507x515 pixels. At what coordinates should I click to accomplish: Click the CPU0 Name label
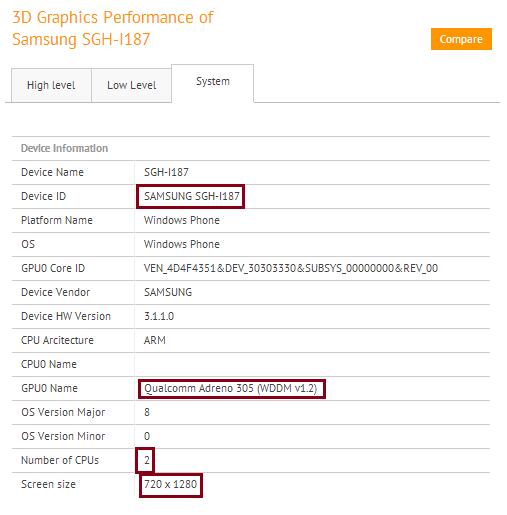[49, 364]
